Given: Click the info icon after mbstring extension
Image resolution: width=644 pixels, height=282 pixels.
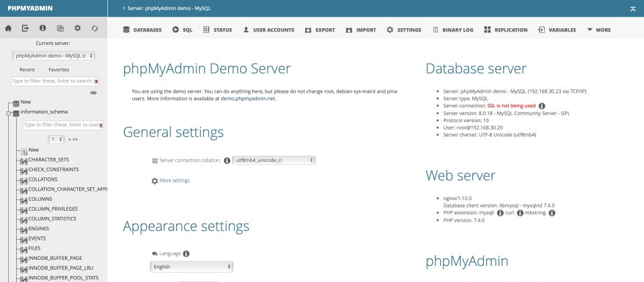Looking at the screenshot, I should [552, 213].
